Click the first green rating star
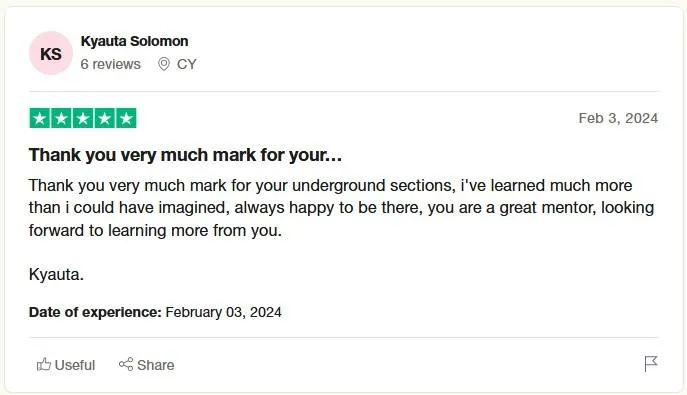The image size is (687, 395). pyautogui.click(x=40, y=118)
